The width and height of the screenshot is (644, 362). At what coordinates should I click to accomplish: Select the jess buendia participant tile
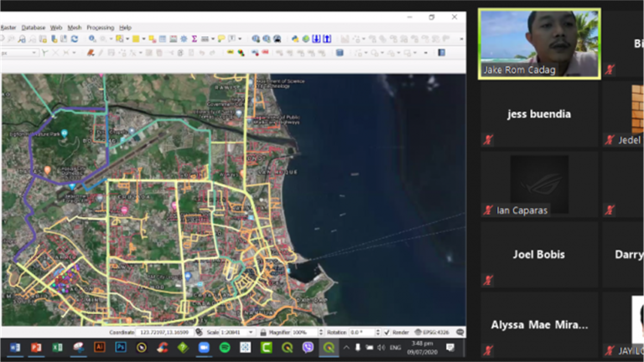[539, 114]
